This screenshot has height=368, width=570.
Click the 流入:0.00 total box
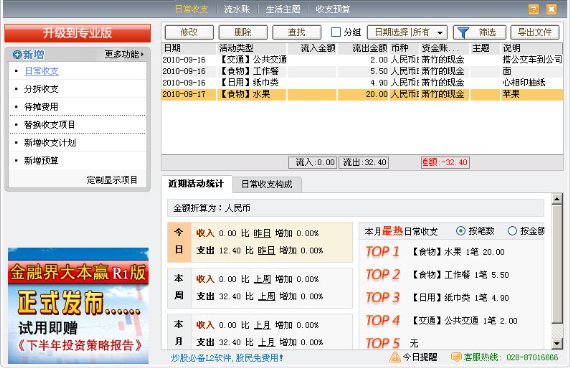tap(312, 162)
